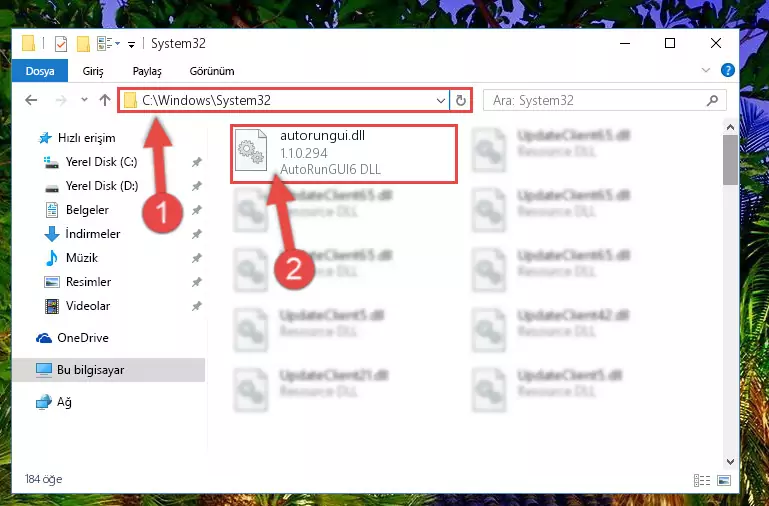Click the Properties quick access toolbar icon
Image resolution: width=769 pixels, height=506 pixels.
(61, 44)
